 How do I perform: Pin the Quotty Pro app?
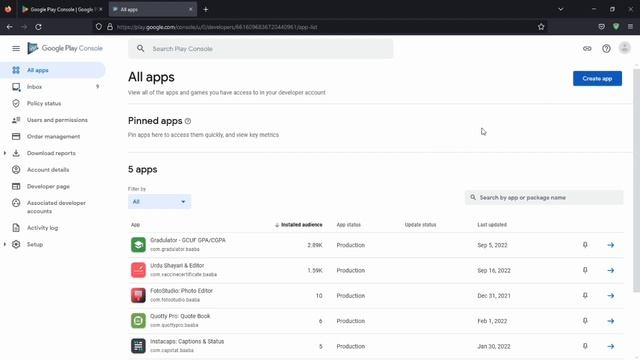point(585,321)
